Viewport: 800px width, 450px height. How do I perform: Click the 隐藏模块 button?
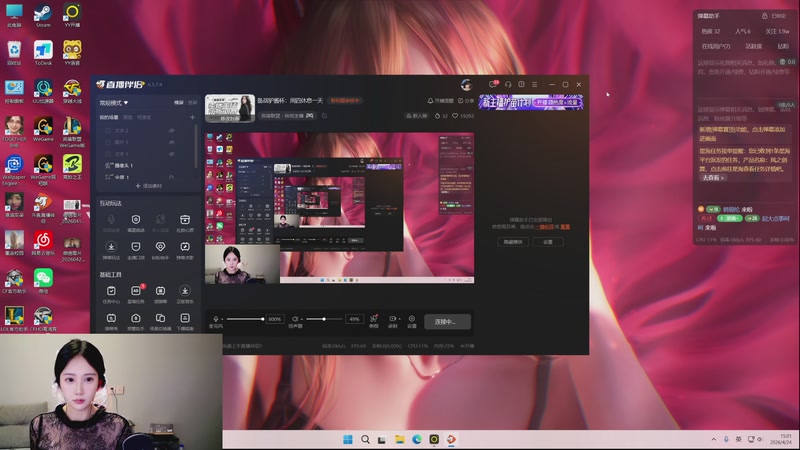(x=513, y=242)
